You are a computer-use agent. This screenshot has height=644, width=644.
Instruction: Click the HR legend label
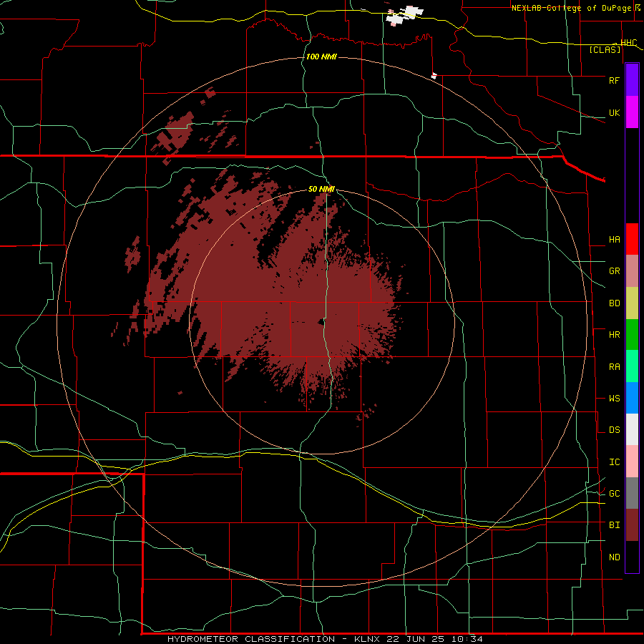pos(614,335)
